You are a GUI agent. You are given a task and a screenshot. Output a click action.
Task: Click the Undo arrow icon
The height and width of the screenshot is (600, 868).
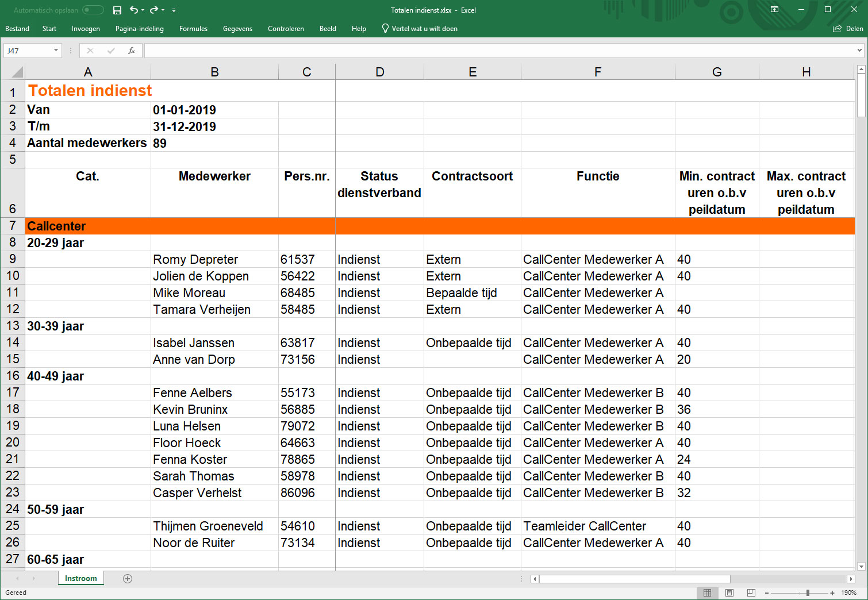click(x=133, y=10)
